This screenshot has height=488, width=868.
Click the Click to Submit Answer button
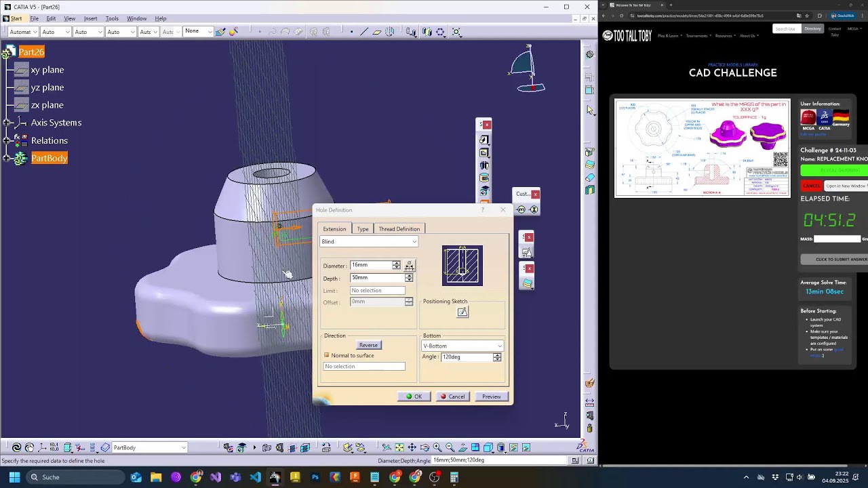835,259
